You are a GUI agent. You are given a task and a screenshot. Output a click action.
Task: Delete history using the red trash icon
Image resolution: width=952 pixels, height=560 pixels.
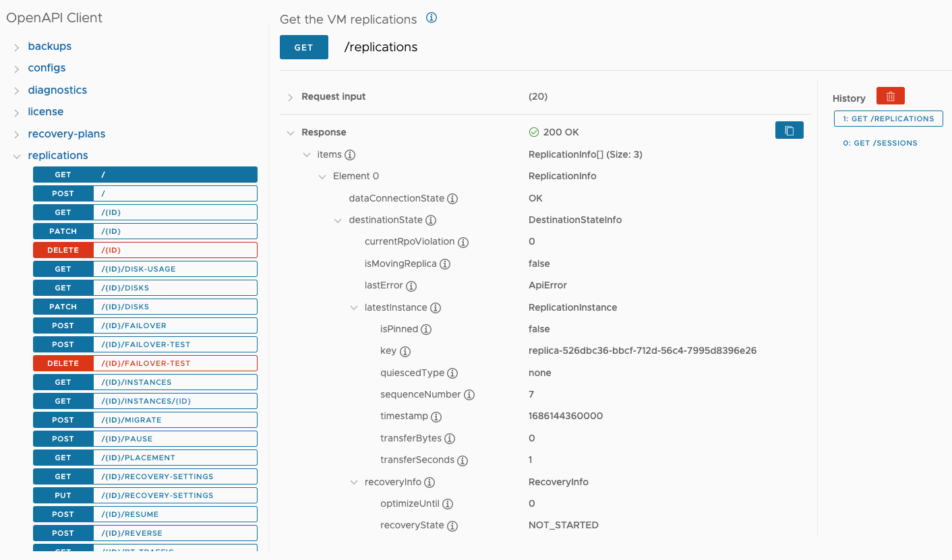click(x=890, y=96)
